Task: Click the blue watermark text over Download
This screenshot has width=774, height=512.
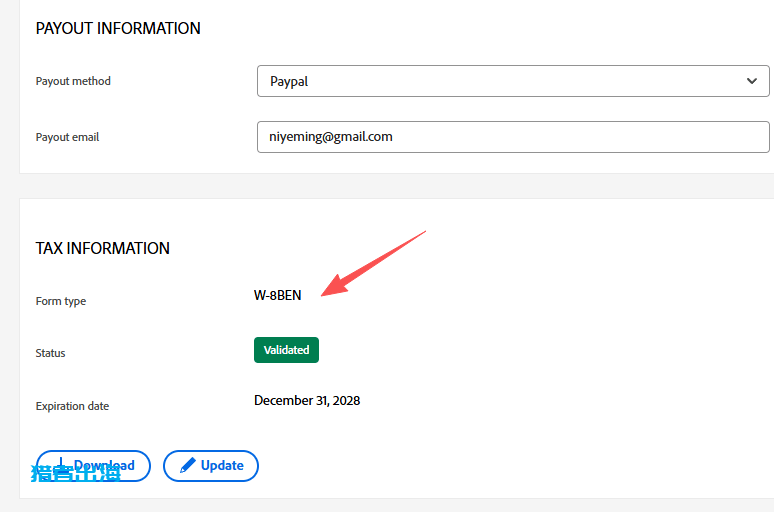Action: click(75, 473)
